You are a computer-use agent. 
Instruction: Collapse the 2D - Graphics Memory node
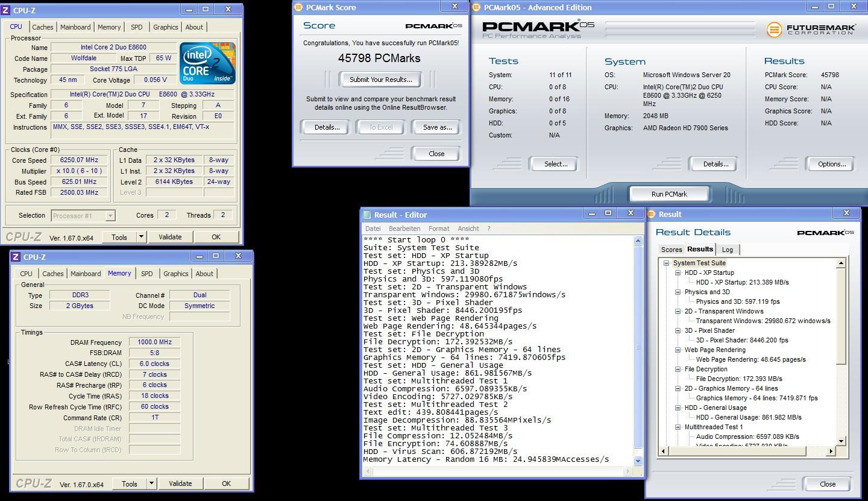(678, 388)
